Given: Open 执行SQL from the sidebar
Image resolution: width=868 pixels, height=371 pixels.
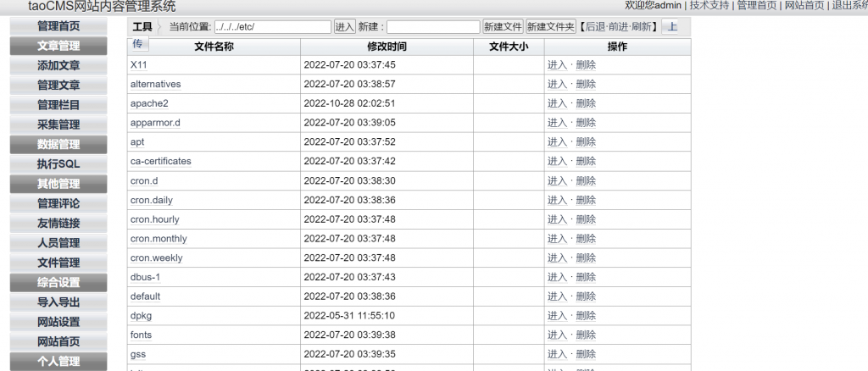Looking at the screenshot, I should pos(58,164).
